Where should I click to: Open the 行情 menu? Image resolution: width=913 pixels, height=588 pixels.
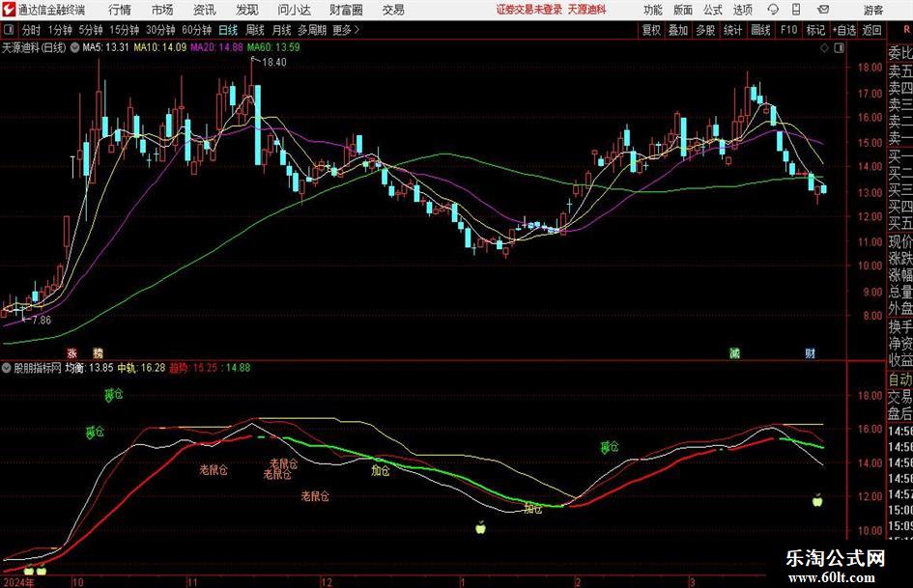tap(120, 10)
